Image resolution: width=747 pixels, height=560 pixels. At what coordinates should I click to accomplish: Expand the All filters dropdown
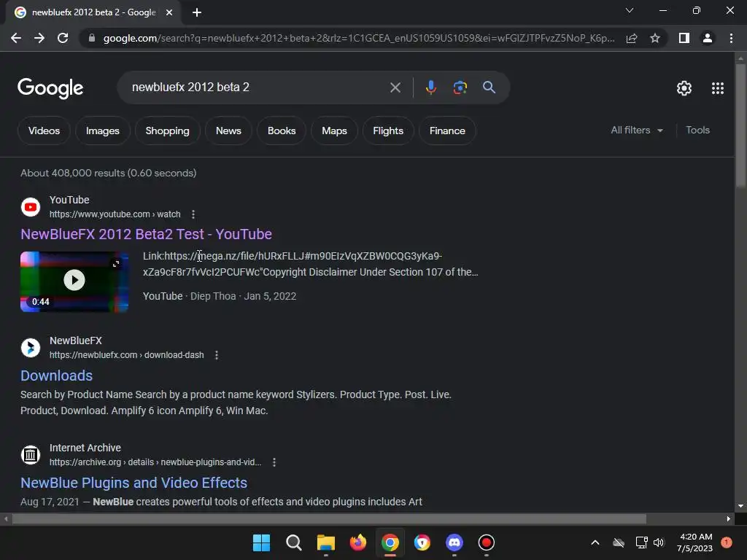637,130
